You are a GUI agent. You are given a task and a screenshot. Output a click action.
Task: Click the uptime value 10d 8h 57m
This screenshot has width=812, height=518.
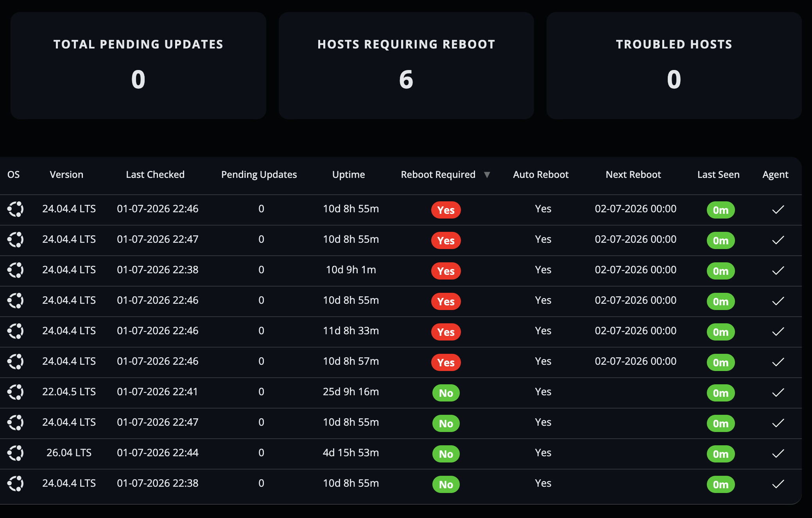[351, 361]
